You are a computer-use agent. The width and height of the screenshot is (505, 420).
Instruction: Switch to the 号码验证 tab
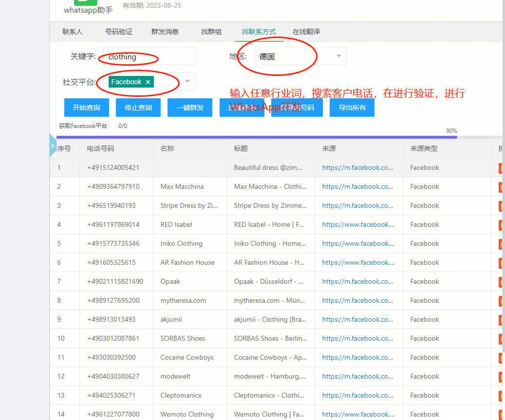click(x=119, y=32)
